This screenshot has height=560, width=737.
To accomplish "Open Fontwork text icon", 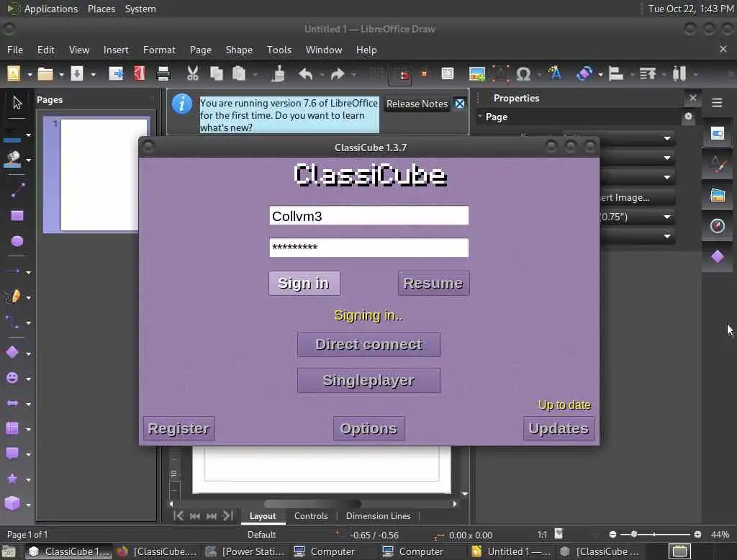I will (x=555, y=73).
